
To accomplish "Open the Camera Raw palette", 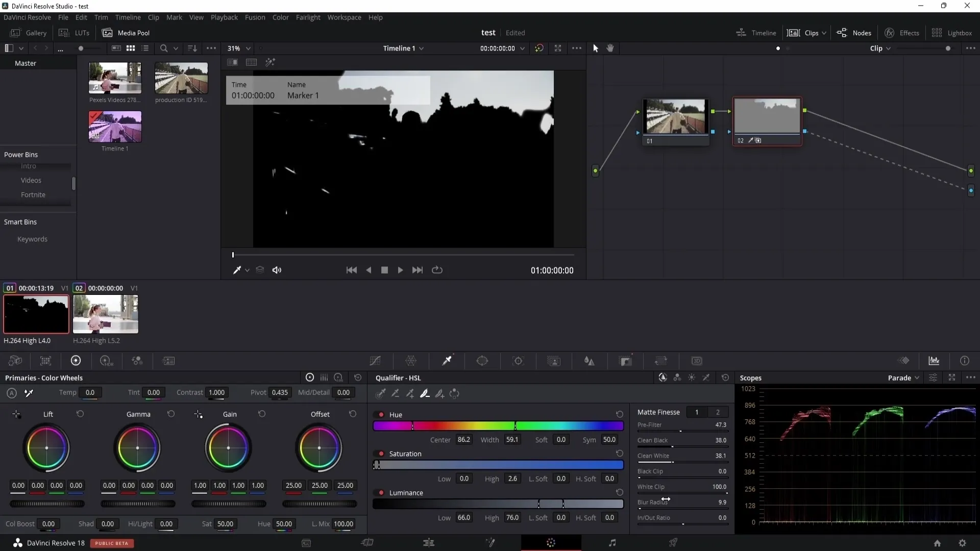I will 15,361.
